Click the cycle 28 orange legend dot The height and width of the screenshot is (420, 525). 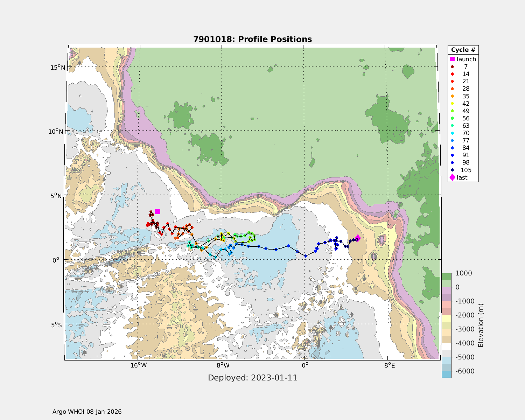click(x=452, y=89)
